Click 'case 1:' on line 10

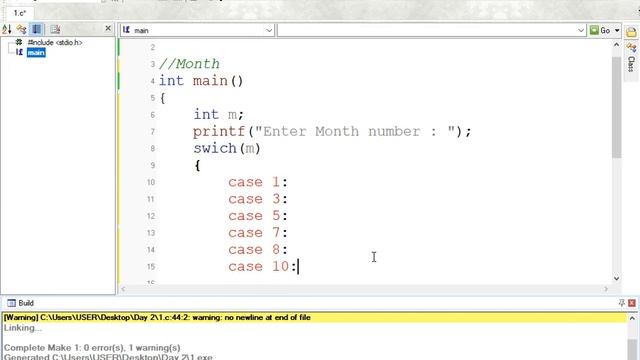pyautogui.click(x=258, y=182)
